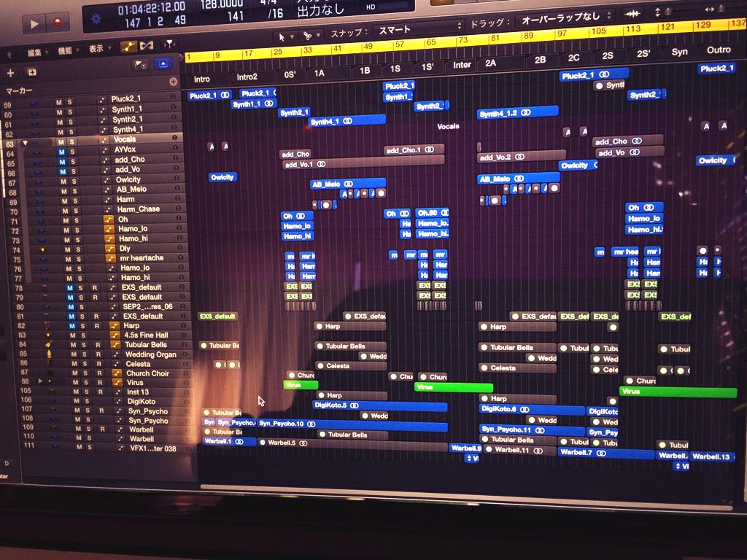747x560 pixels.
Task: Select the scissors secondary tool
Action: pos(307,35)
